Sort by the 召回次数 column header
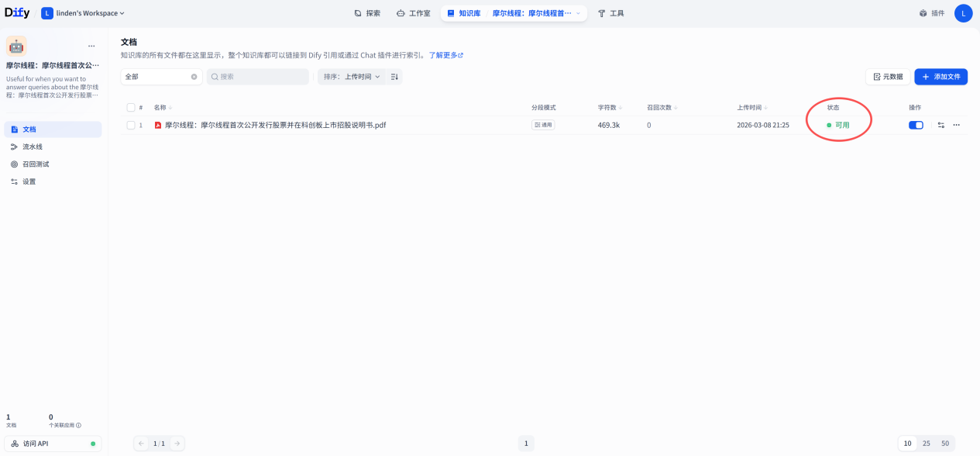 (x=662, y=108)
